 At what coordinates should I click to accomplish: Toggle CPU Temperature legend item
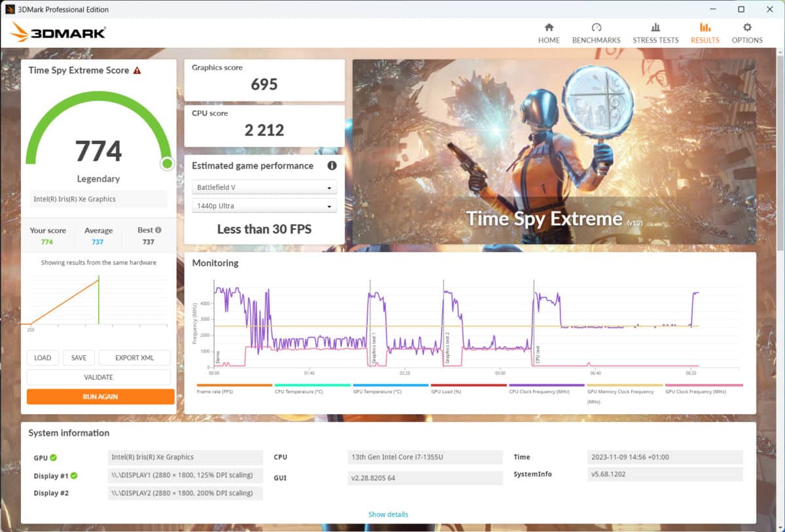coord(312,389)
